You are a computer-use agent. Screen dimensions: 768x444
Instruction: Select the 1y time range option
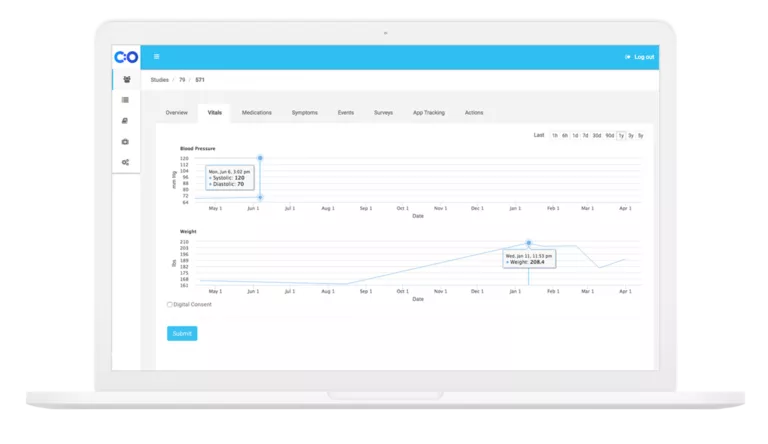(621, 136)
